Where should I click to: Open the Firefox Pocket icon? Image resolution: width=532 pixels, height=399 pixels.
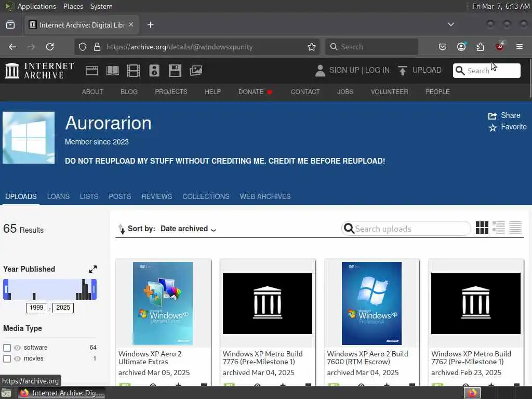tap(443, 47)
